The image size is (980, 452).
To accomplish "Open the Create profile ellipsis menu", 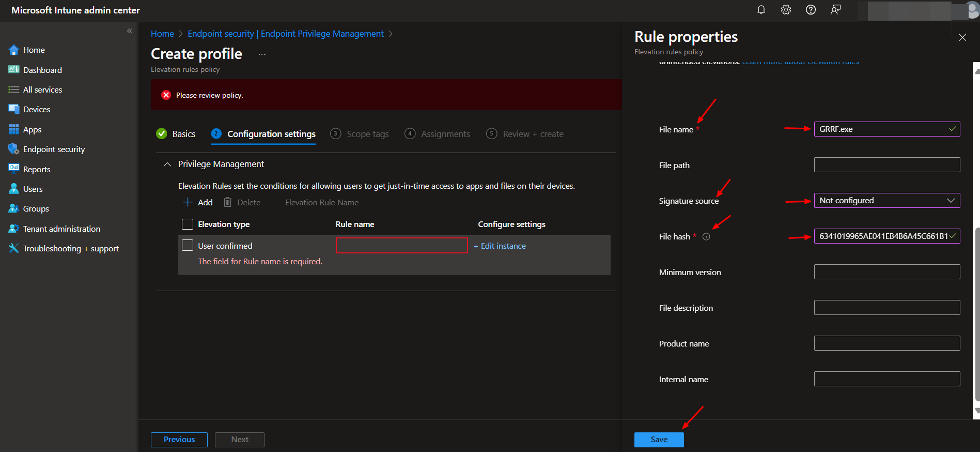I will click(262, 54).
